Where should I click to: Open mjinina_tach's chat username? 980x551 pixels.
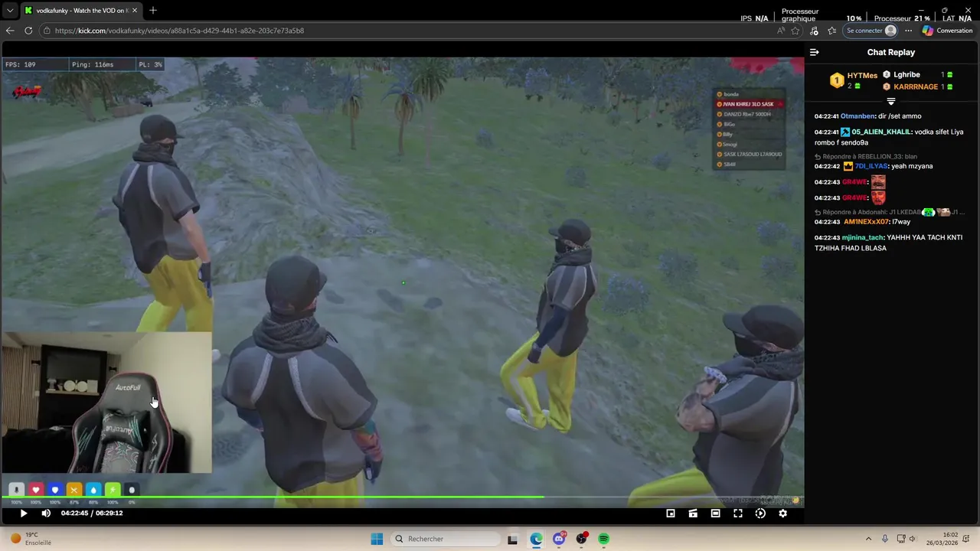point(863,237)
